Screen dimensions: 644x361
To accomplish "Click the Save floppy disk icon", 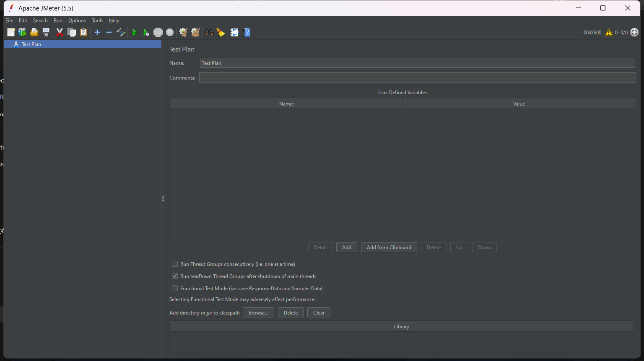I will [46, 32].
